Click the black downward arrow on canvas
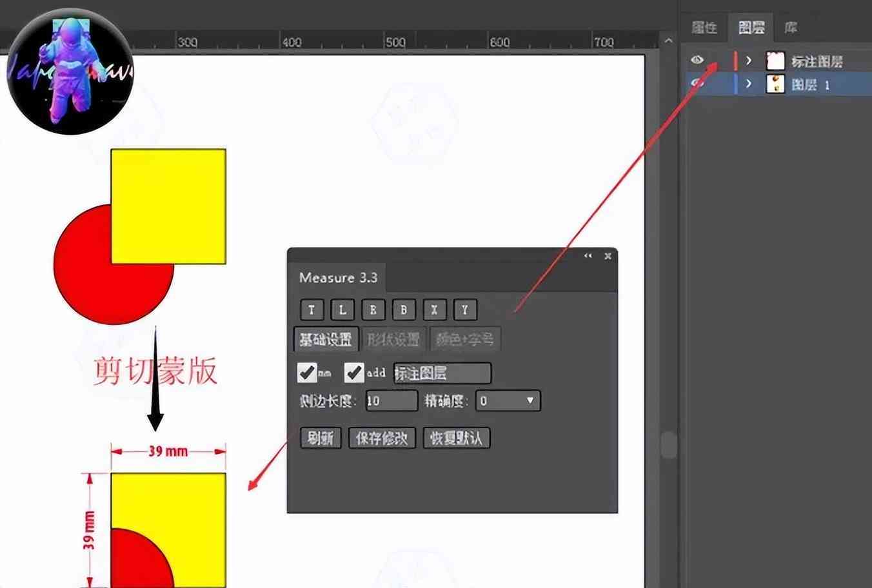872x588 pixels. (155, 379)
